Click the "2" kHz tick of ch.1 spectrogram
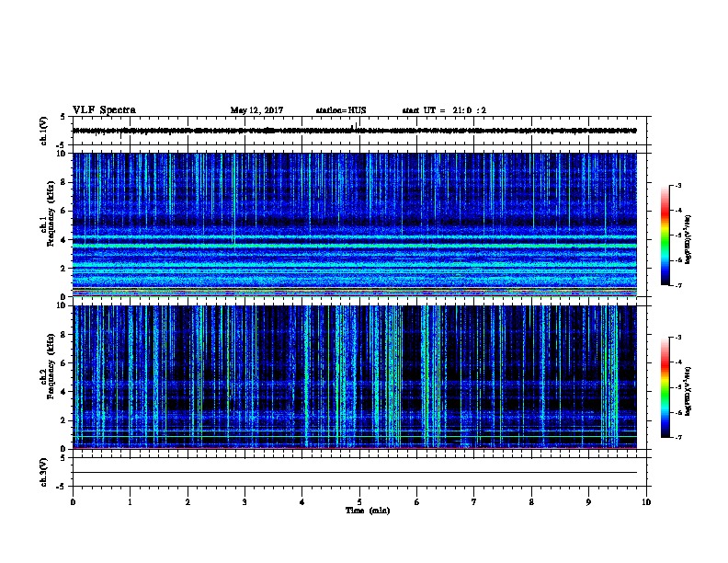This screenshot has width=728, height=563. (x=65, y=268)
